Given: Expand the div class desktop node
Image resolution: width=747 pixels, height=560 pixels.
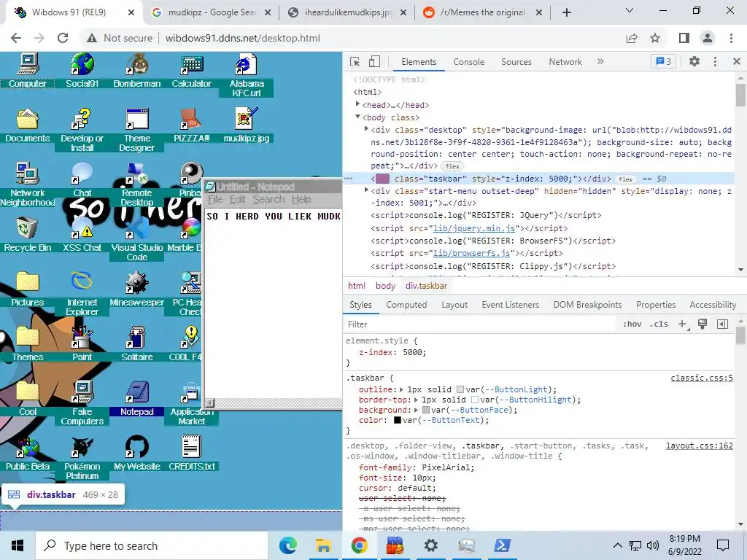Looking at the screenshot, I should 366,129.
